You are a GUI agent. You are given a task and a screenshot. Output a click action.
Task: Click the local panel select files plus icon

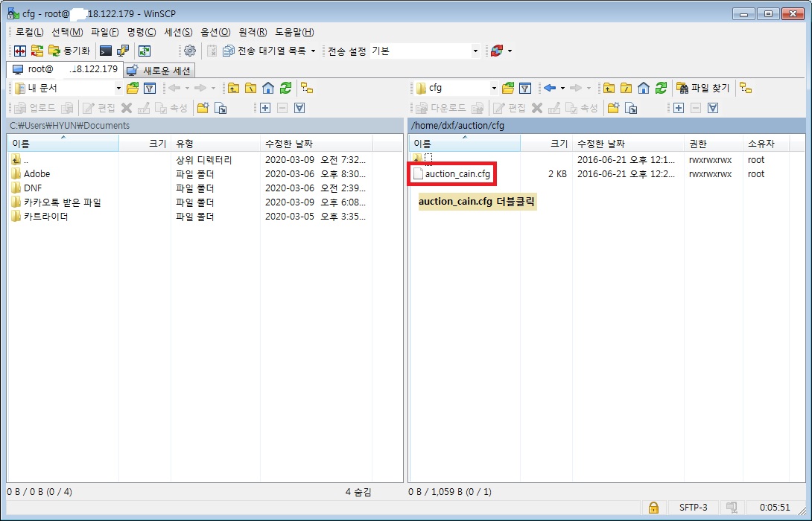265,108
